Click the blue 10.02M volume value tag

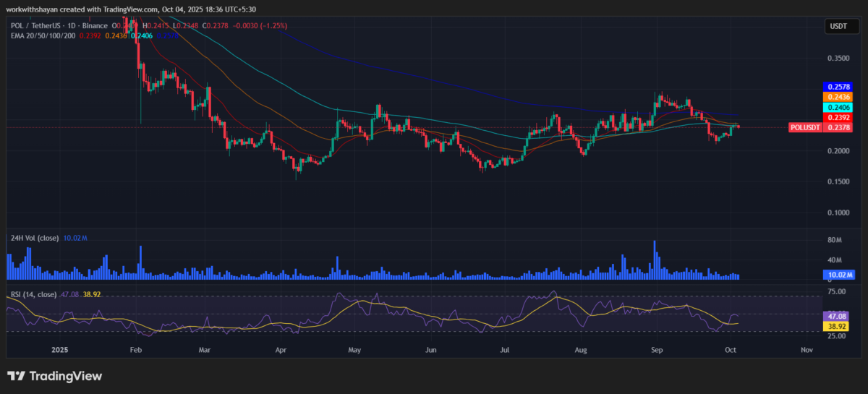tap(838, 275)
